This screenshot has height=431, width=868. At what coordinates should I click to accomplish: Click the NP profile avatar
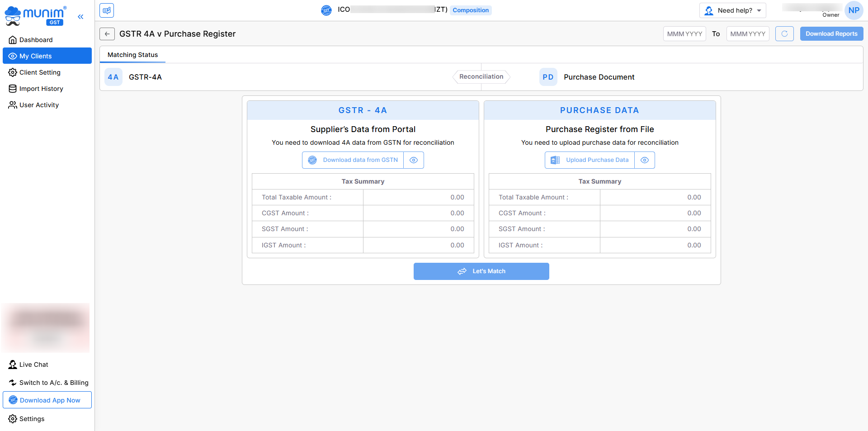854,10
